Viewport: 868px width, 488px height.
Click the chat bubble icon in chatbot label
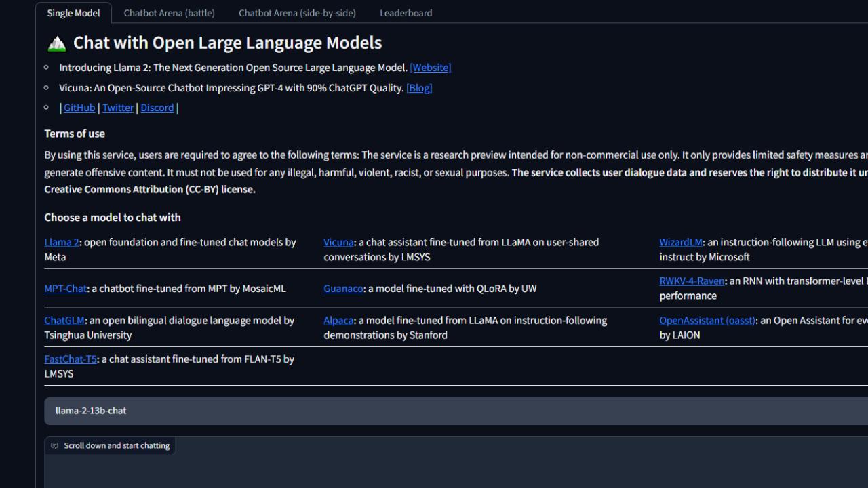coord(54,446)
